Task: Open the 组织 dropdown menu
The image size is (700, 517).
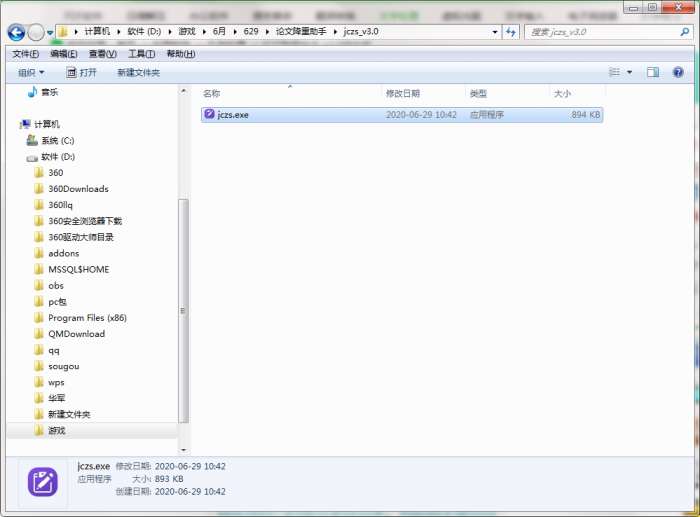Action: (x=30, y=73)
